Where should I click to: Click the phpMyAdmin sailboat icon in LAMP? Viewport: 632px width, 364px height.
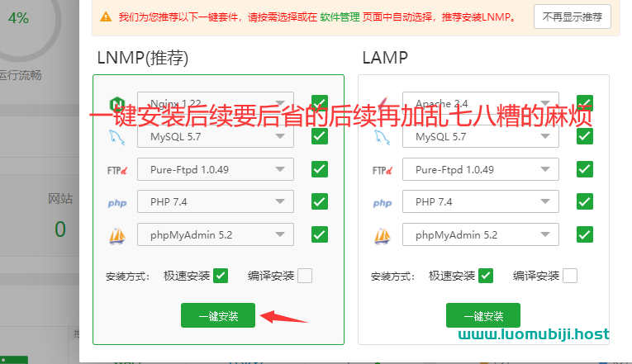(383, 235)
